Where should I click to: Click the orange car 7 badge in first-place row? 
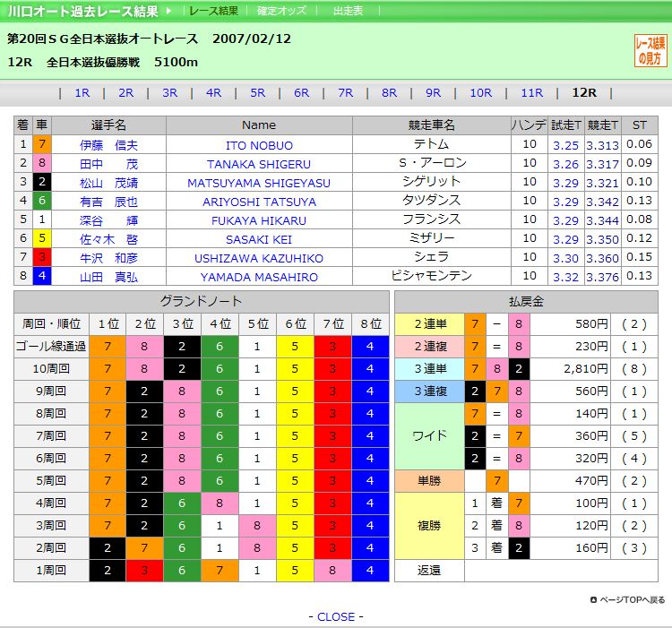pyautogui.click(x=42, y=144)
